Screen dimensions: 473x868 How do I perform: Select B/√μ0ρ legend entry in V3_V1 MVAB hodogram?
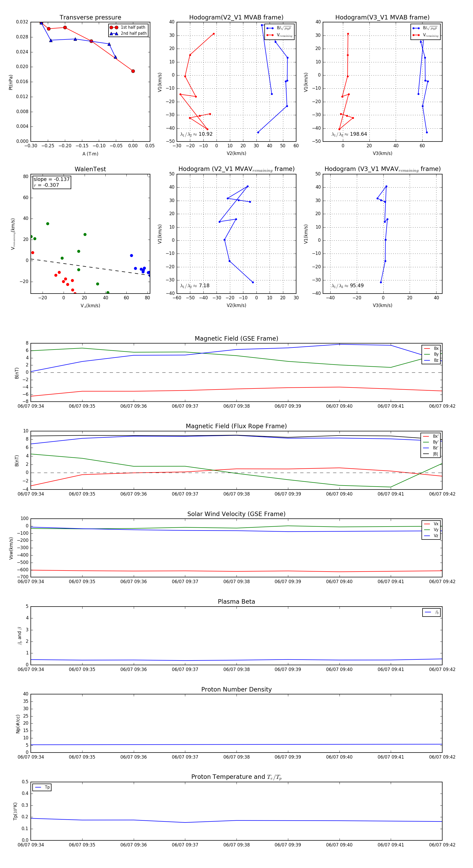coord(425,28)
